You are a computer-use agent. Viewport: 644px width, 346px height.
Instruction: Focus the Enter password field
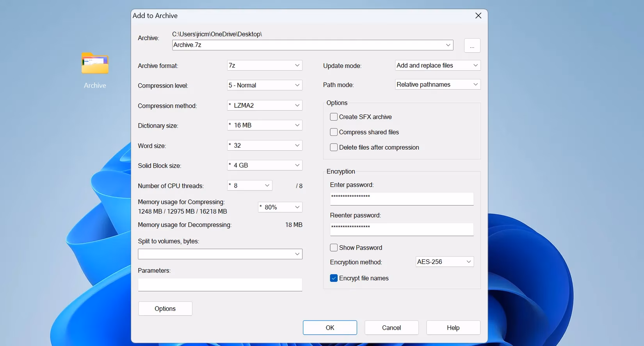coord(402,198)
